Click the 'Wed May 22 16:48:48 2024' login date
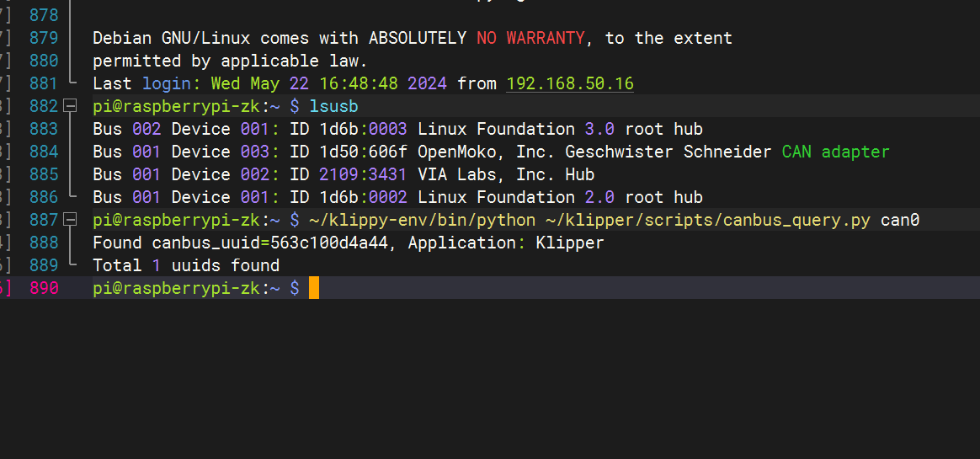980x459 pixels. point(328,83)
